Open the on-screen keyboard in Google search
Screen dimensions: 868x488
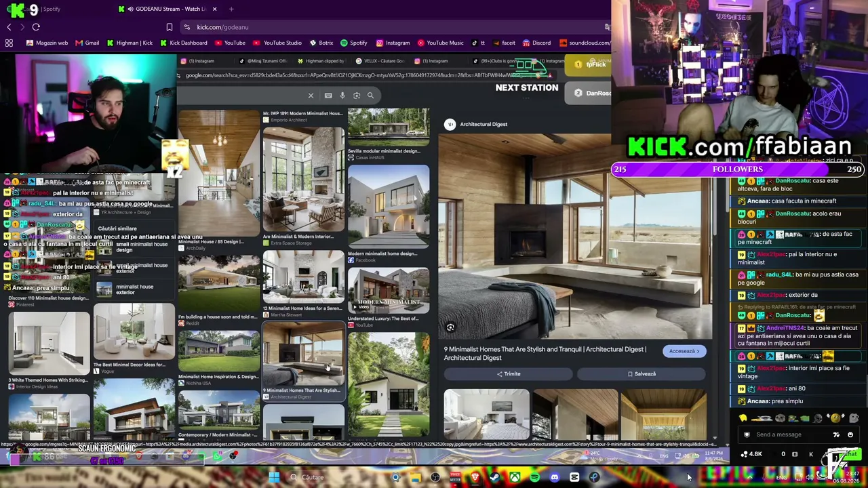coord(328,96)
